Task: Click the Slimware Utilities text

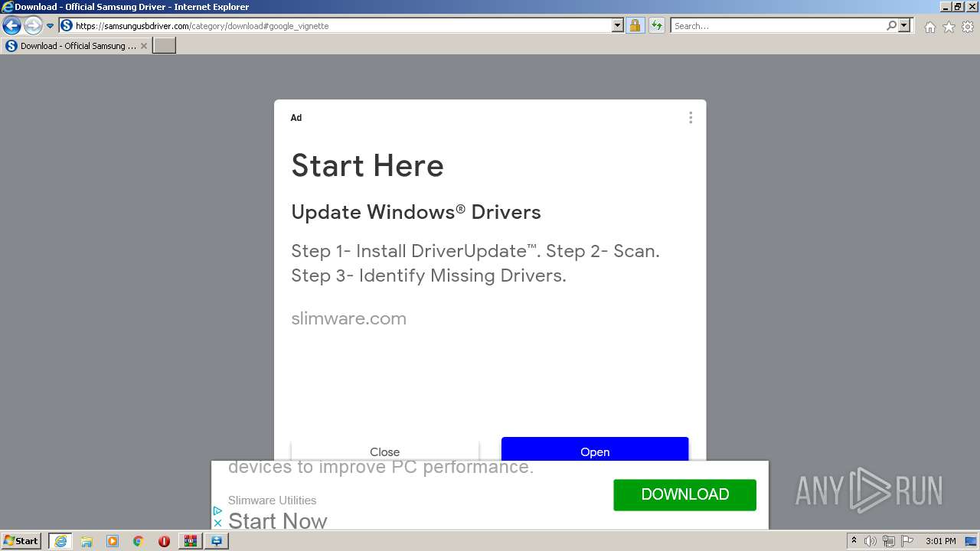Action: click(272, 500)
